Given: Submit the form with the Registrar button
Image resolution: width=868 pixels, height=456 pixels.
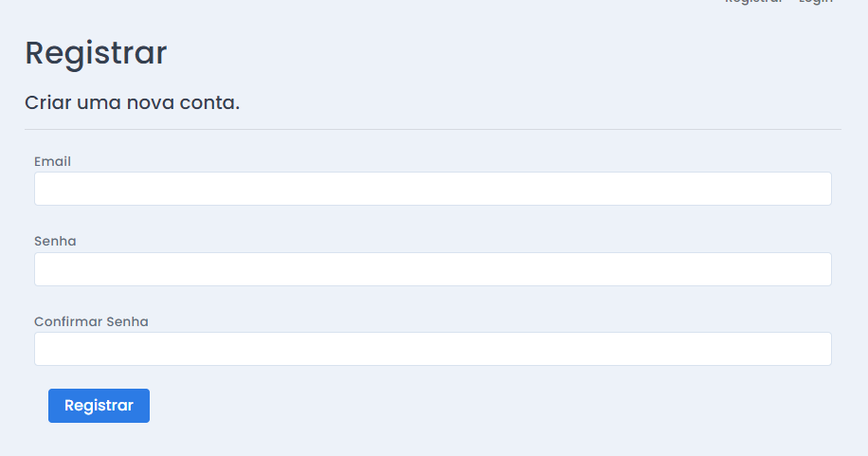Looking at the screenshot, I should tap(99, 406).
